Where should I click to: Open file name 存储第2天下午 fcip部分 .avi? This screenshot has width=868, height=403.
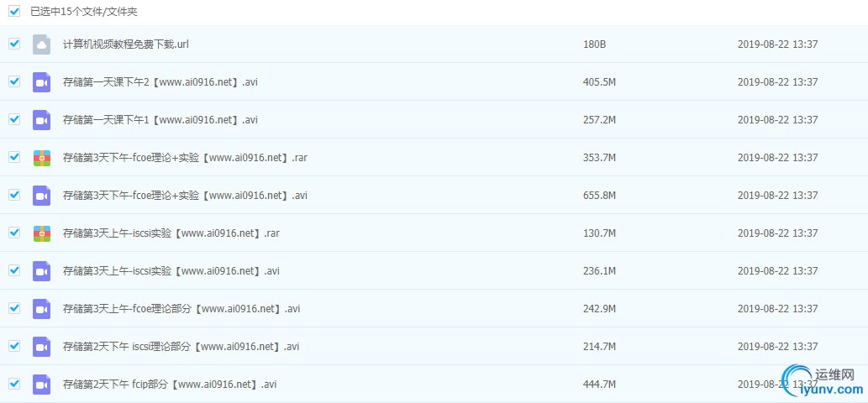[170, 384]
